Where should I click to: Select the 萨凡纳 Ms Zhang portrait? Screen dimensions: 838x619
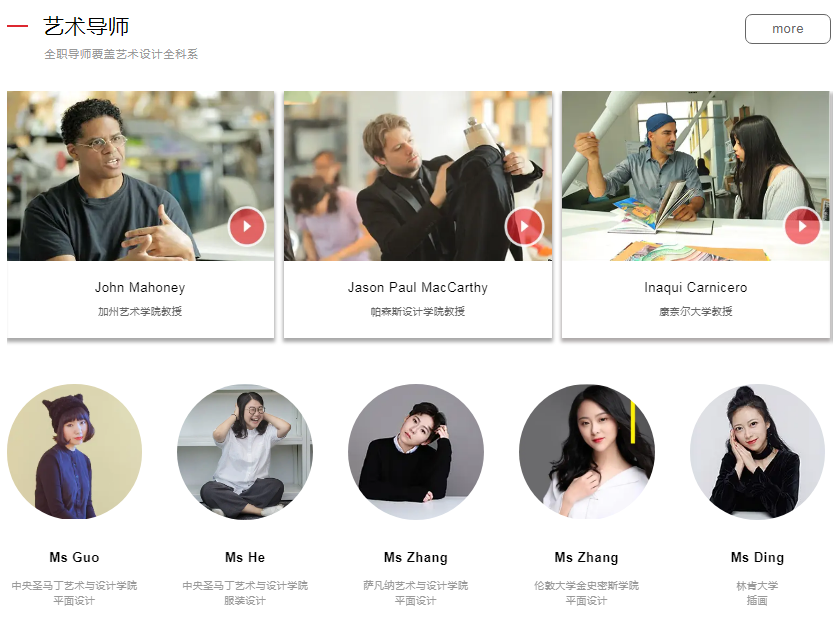click(416, 452)
